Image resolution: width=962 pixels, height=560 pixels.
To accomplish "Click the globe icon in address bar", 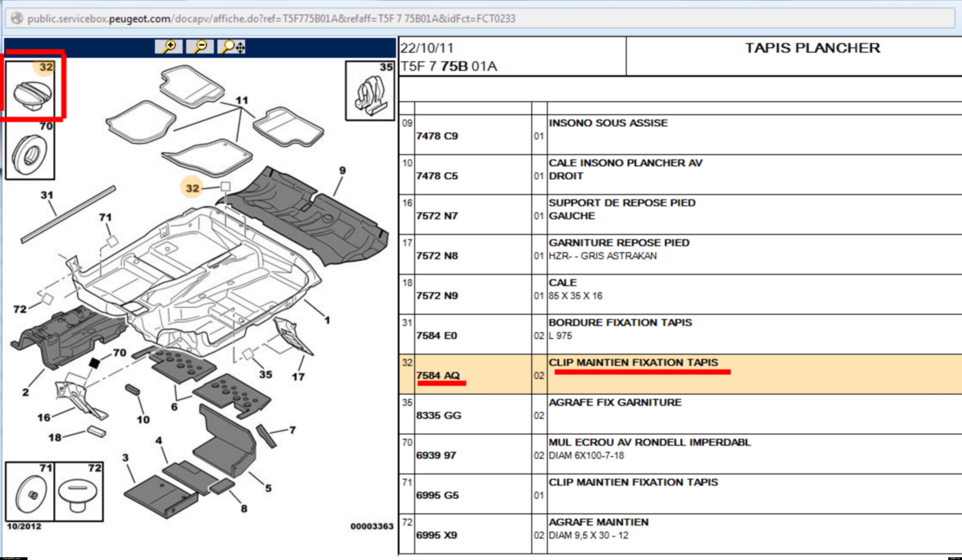I will click(x=16, y=18).
